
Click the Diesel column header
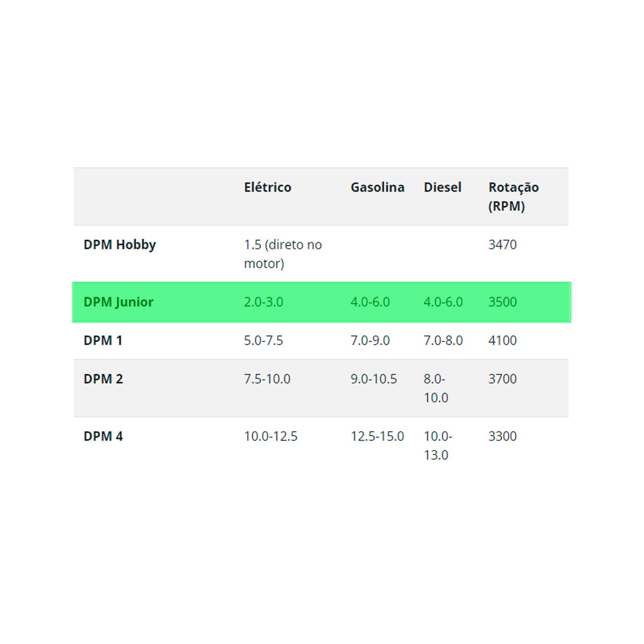442,187
